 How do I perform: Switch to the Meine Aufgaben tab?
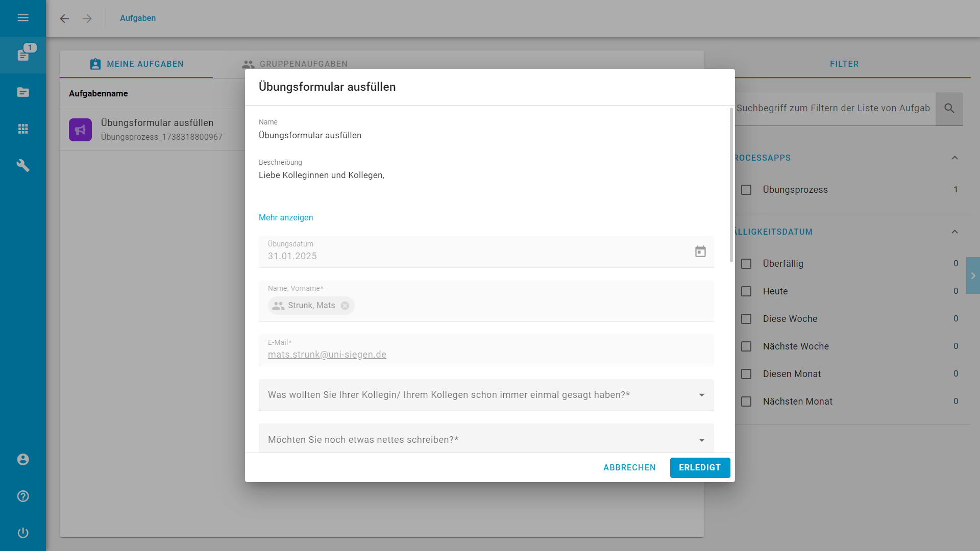coord(136,64)
